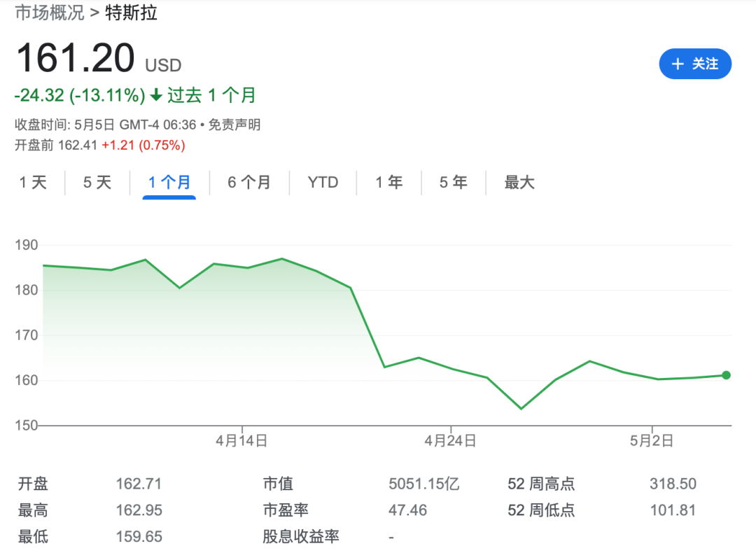756x560 pixels.
Task: Click the 市值 label
Action: tap(278, 484)
